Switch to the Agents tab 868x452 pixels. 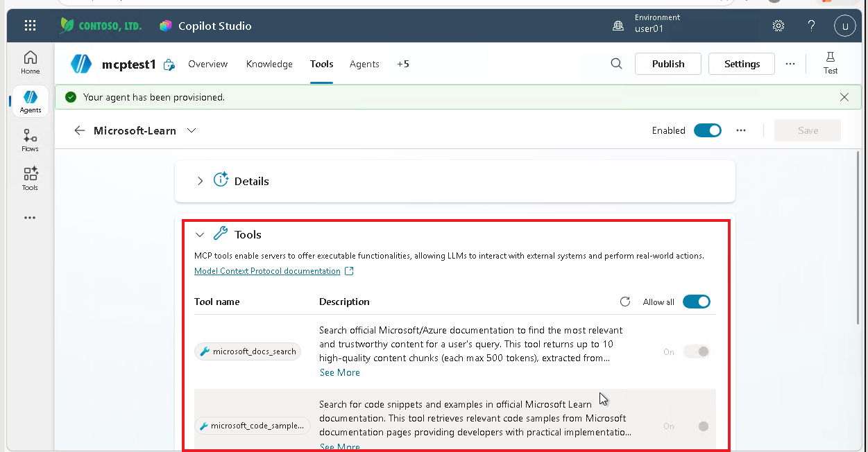(x=364, y=64)
